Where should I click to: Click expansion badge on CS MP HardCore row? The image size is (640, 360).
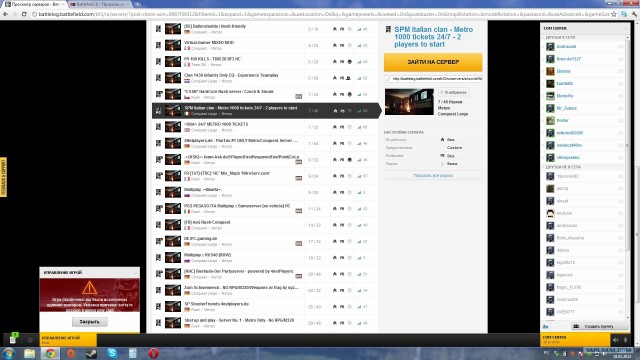pos(299,97)
